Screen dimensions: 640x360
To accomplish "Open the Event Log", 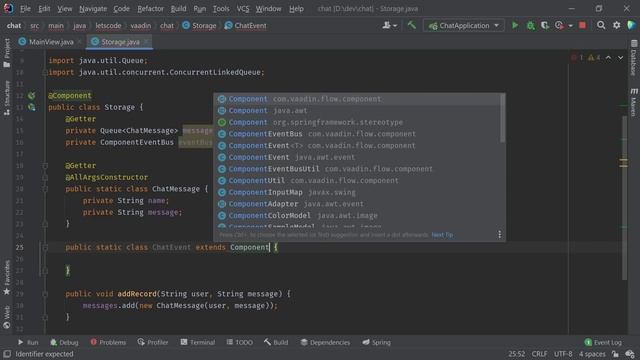I will (603, 342).
